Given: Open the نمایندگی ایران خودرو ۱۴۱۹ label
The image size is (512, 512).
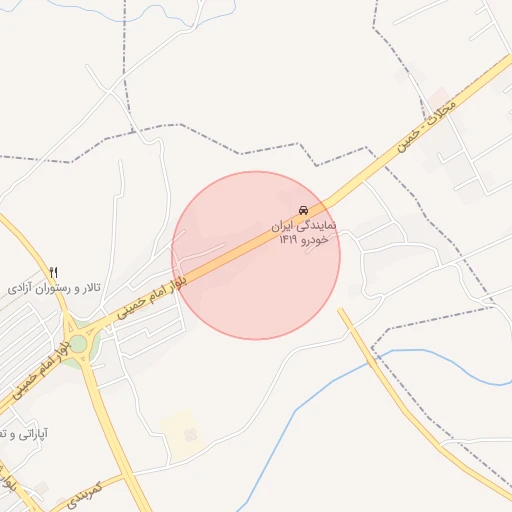Looking at the screenshot, I should pyautogui.click(x=303, y=233).
